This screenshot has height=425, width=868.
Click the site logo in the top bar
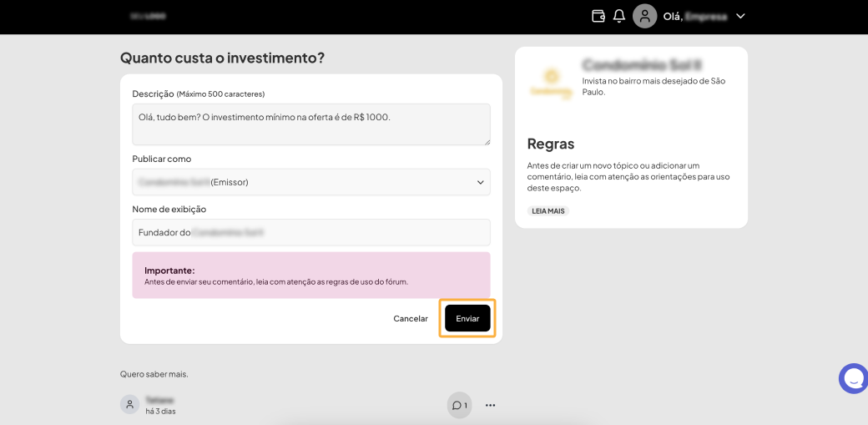(x=149, y=16)
